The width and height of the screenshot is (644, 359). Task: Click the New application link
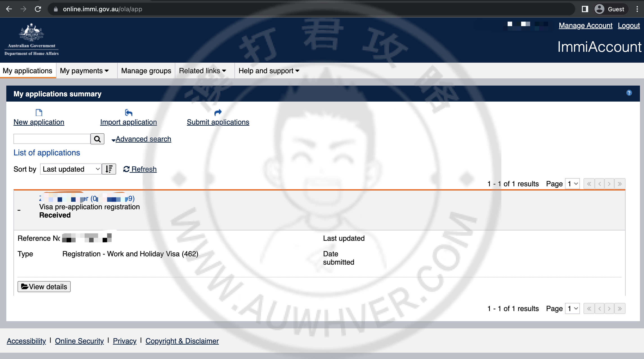(x=39, y=122)
